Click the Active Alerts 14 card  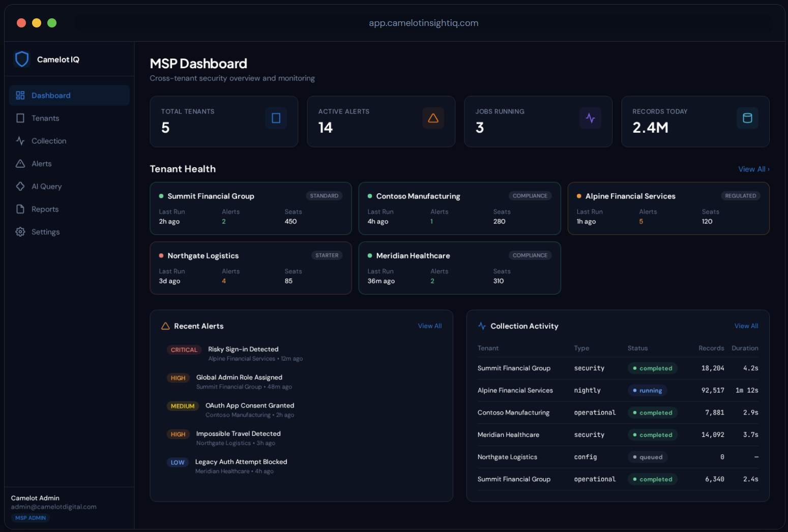point(381,122)
